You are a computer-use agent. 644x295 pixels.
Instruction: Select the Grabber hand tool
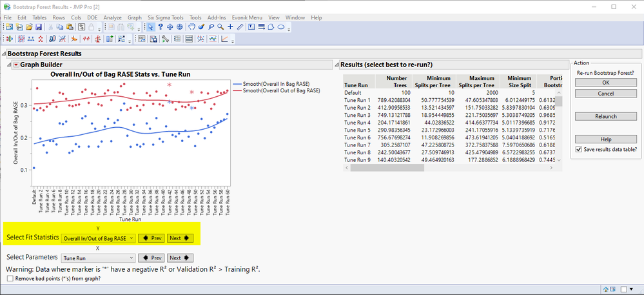191,27
